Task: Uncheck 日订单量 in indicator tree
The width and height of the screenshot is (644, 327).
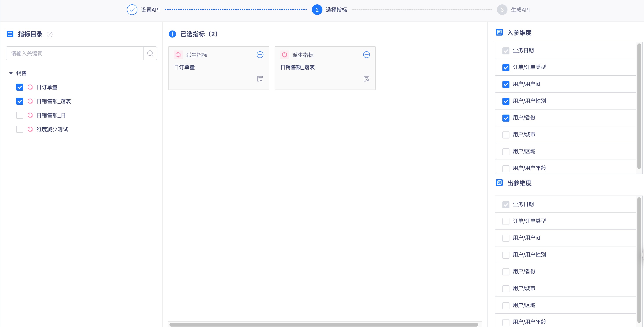Action: point(20,87)
